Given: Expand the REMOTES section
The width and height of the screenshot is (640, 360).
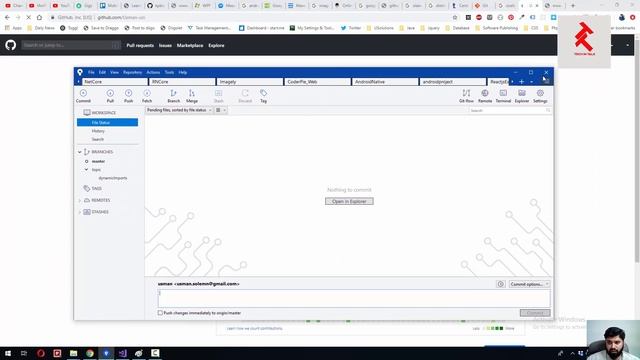Looking at the screenshot, I should tap(80, 200).
